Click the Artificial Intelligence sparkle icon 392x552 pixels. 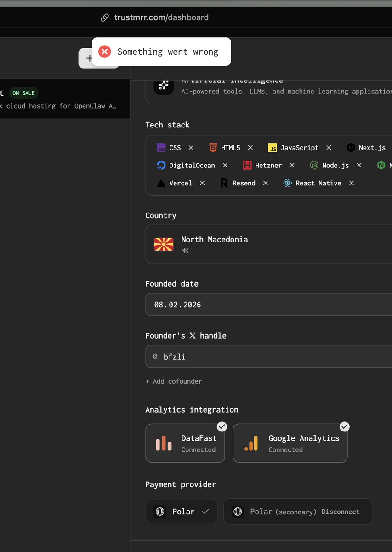click(164, 85)
